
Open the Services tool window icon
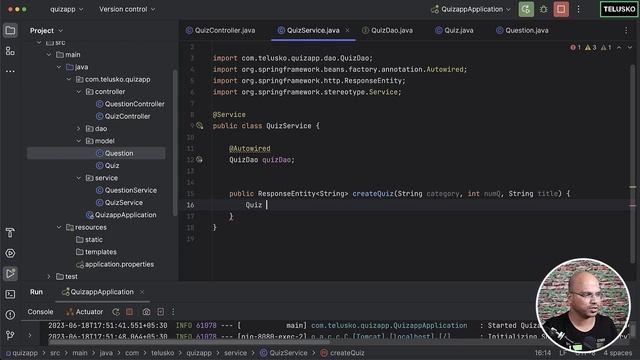[x=10, y=253]
